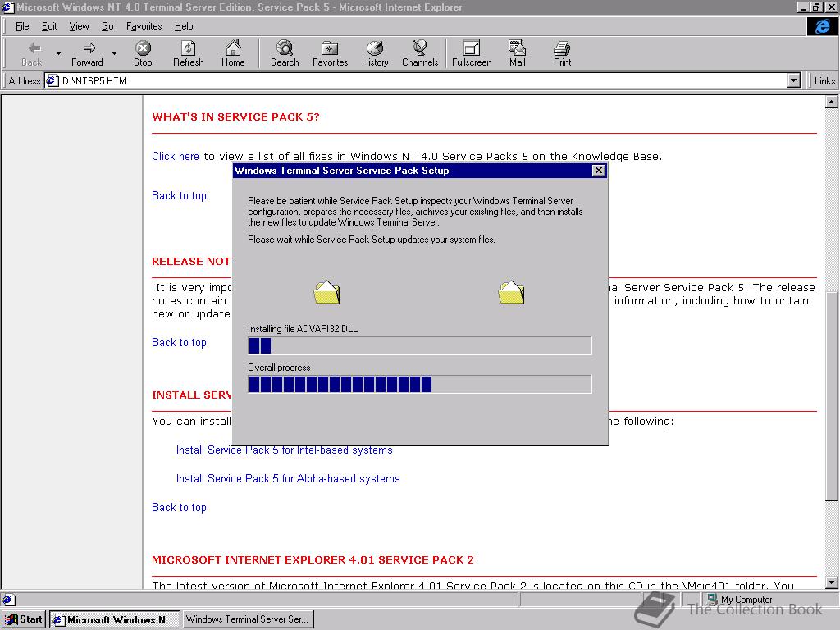840x630 pixels.
Task: Open the Edit menu
Action: pyautogui.click(x=49, y=26)
